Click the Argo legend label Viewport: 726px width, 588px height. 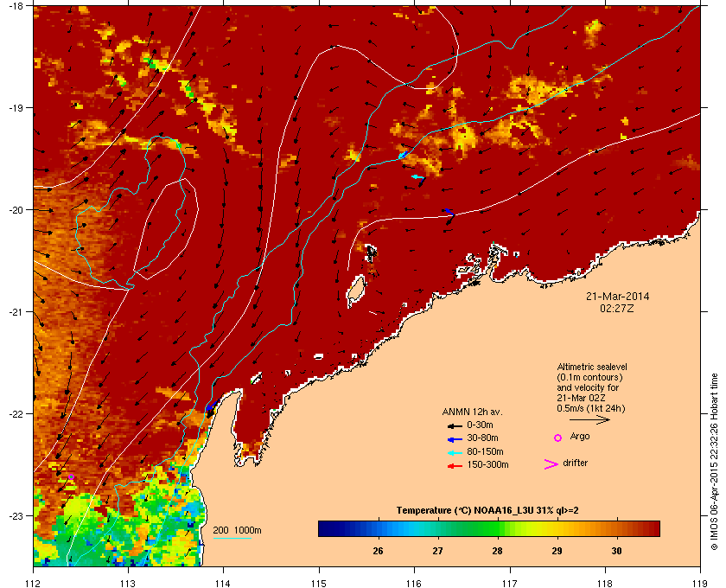tap(580, 437)
